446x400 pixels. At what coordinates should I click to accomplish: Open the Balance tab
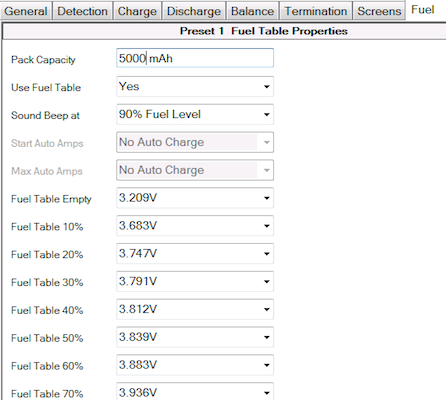point(252,11)
